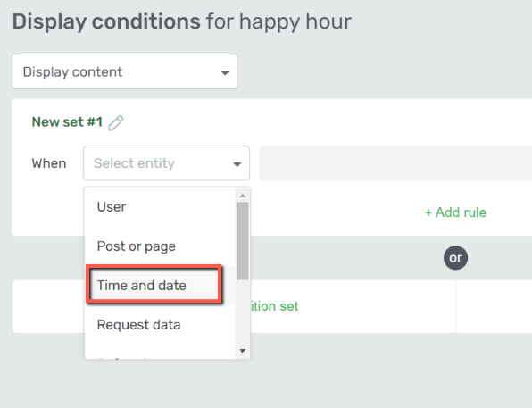The width and height of the screenshot is (532, 408).
Task: Click the caret arrow in Display content box
Action: pos(225,72)
